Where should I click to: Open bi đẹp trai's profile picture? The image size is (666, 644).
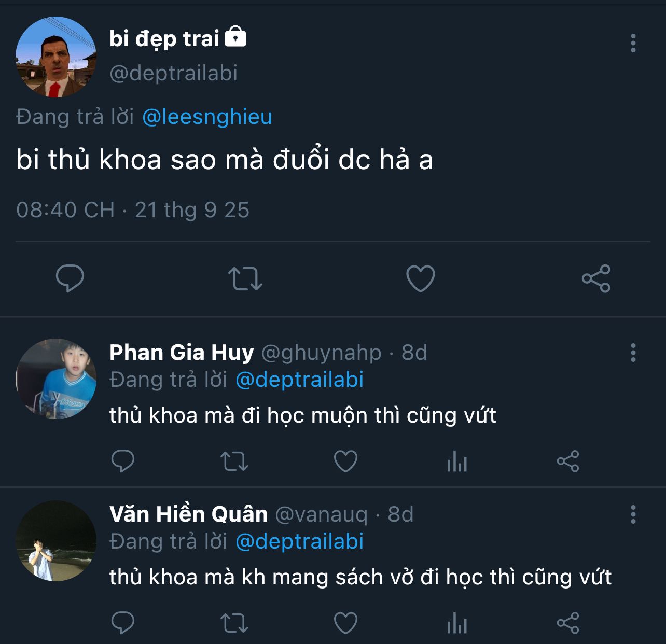coord(56,57)
